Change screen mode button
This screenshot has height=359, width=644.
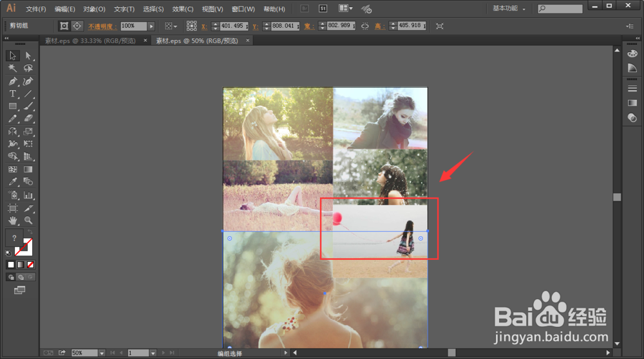click(20, 290)
